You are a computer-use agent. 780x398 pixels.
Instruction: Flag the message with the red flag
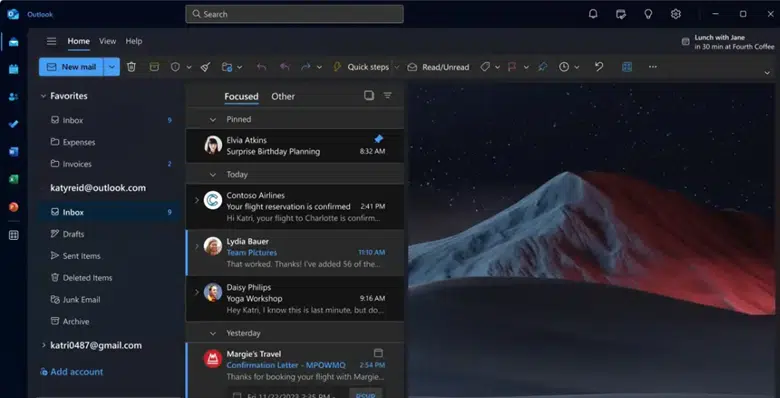[x=512, y=67]
